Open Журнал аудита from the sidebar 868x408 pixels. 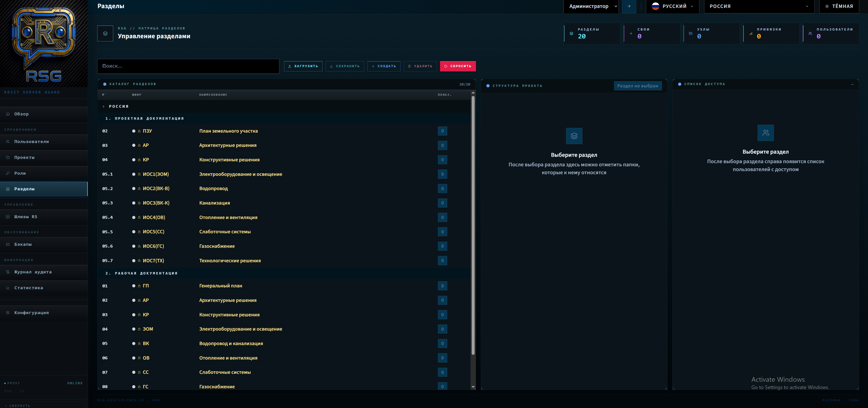click(32, 272)
